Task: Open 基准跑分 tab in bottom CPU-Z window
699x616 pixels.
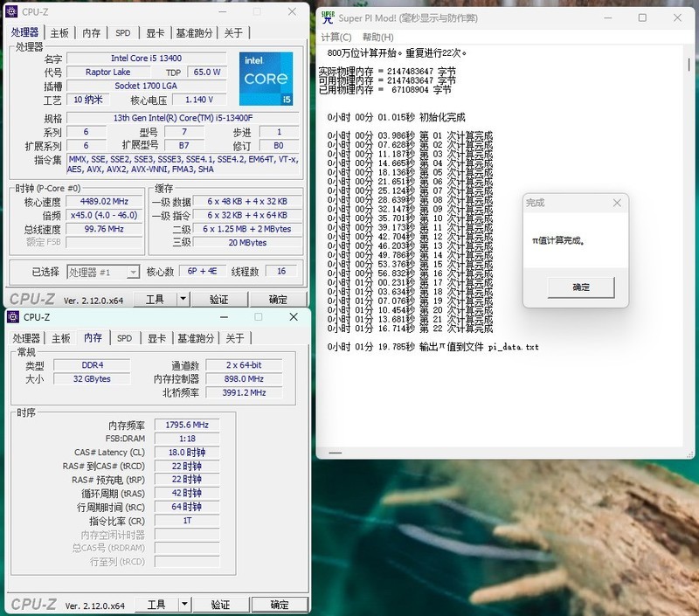Action: pos(196,338)
